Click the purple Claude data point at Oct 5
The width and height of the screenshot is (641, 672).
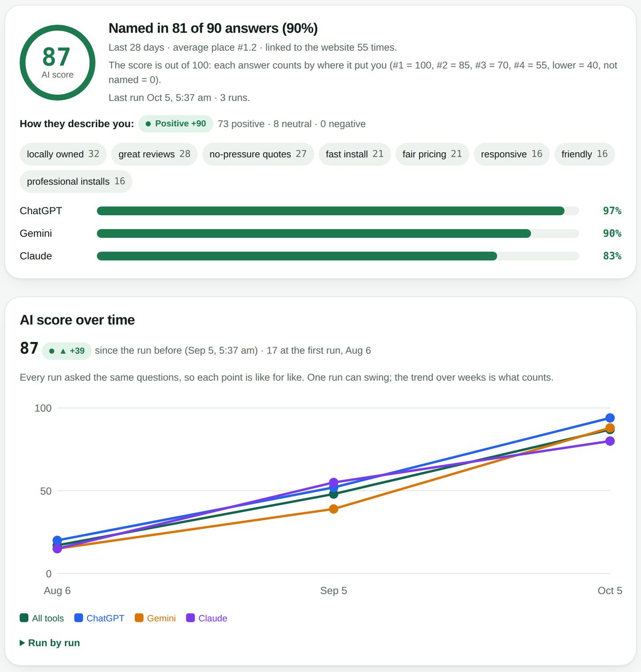point(610,441)
